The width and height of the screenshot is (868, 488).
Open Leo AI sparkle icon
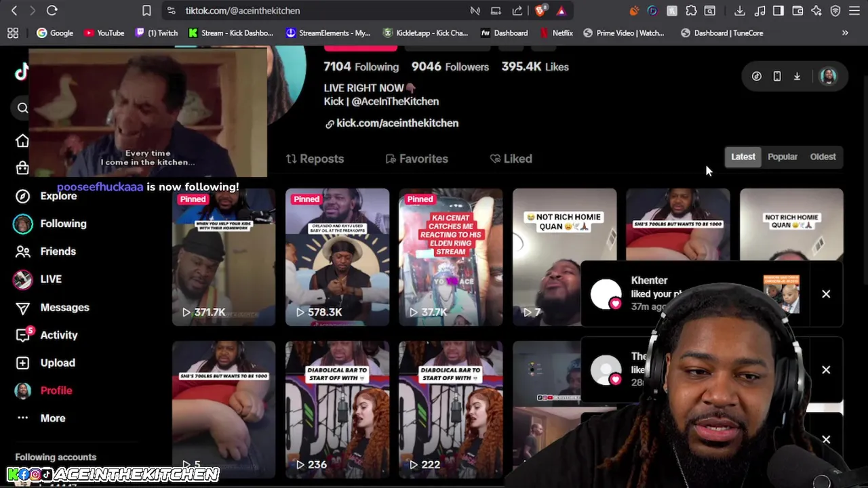click(x=816, y=11)
